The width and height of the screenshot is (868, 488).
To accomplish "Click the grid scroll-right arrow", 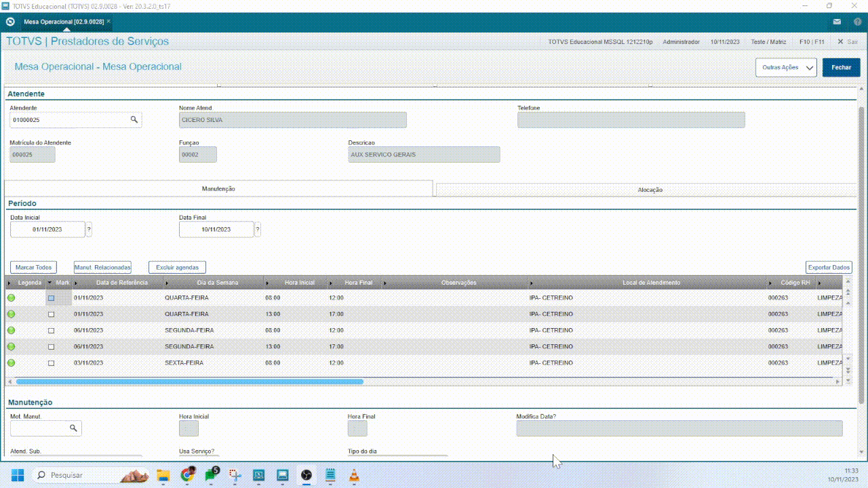I will tap(838, 382).
